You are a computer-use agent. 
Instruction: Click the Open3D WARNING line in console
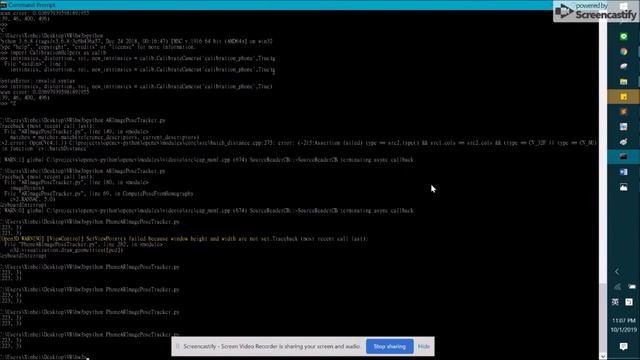pos(184,238)
